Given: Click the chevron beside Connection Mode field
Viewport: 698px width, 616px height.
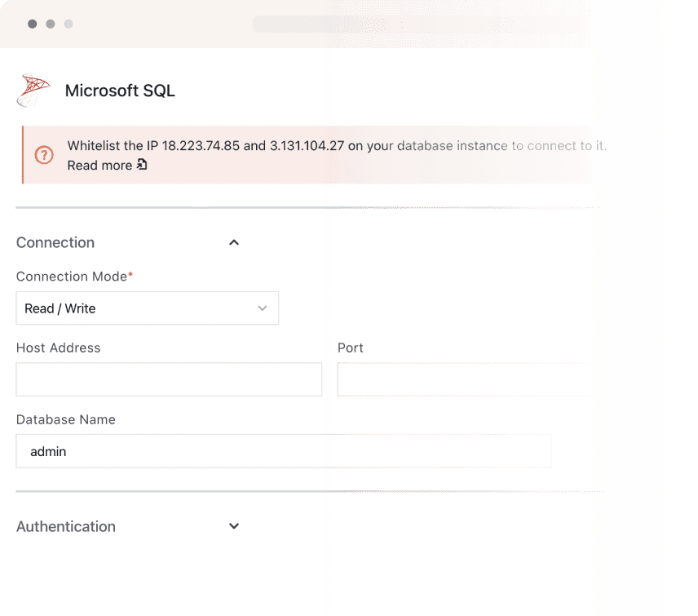Looking at the screenshot, I should point(263,308).
